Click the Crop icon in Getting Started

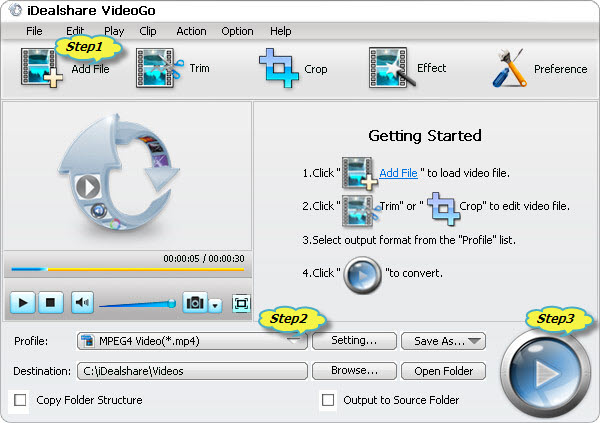[x=443, y=209]
